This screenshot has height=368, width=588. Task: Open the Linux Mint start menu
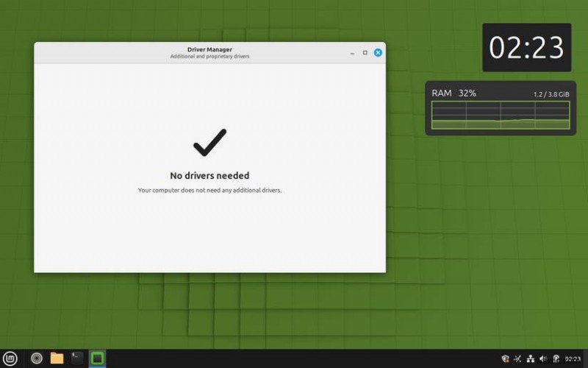[x=10, y=358]
